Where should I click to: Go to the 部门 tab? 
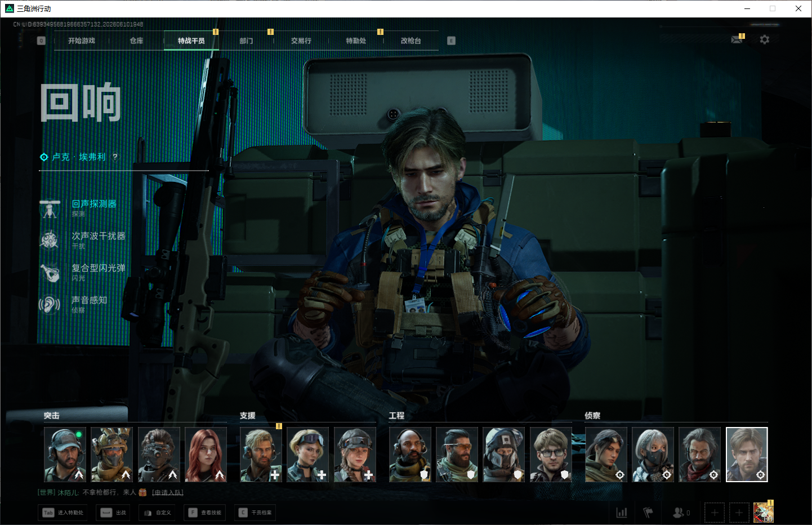(246, 41)
